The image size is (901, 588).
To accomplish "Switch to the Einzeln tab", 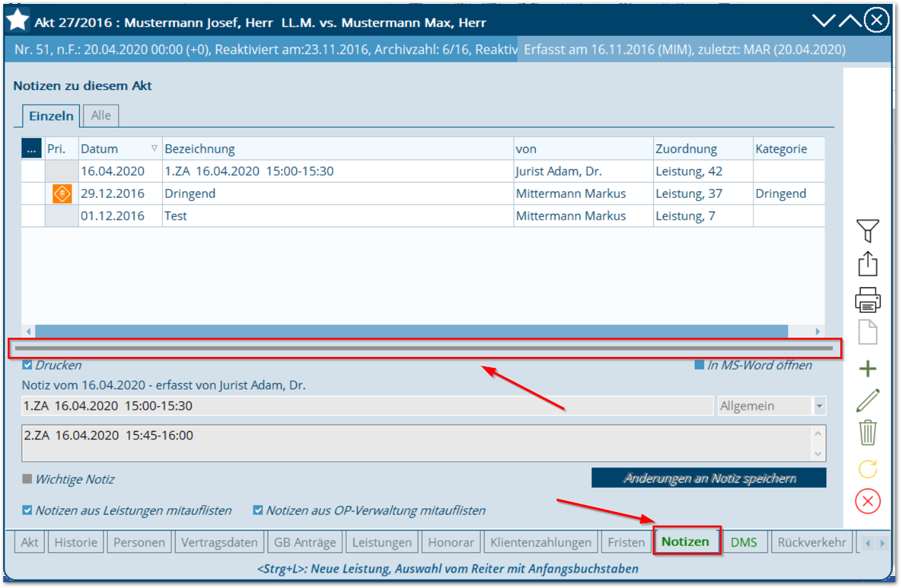I will click(51, 116).
